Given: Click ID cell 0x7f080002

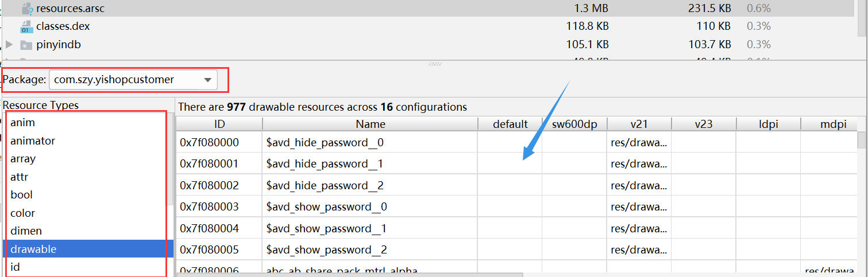Looking at the screenshot, I should point(219,185).
